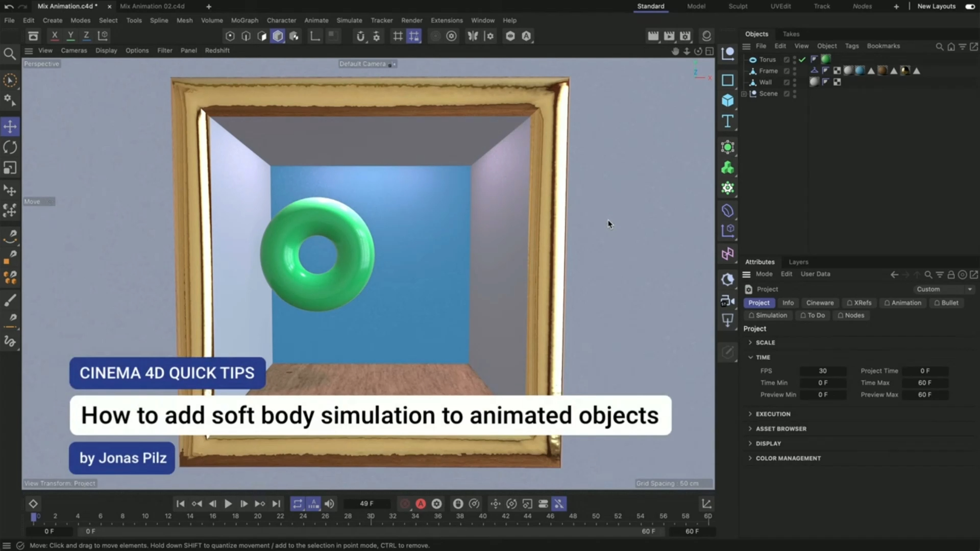
Task: Open the Simulate menu
Action: (x=349, y=20)
